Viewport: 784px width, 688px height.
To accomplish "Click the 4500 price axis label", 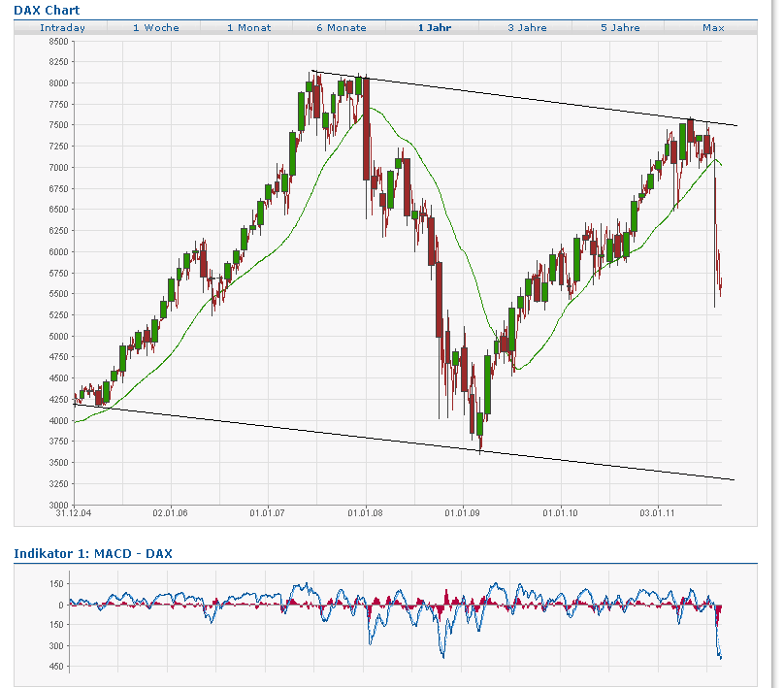I will click(x=58, y=378).
